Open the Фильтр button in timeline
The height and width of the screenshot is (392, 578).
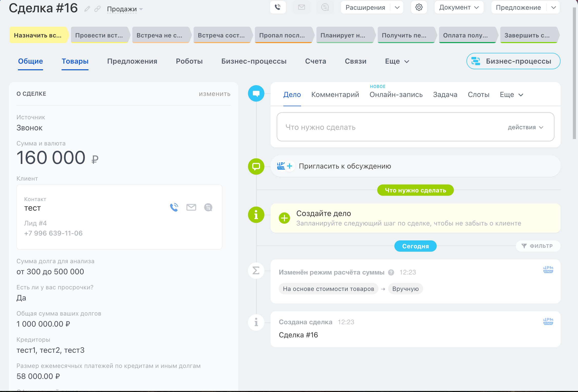point(538,246)
